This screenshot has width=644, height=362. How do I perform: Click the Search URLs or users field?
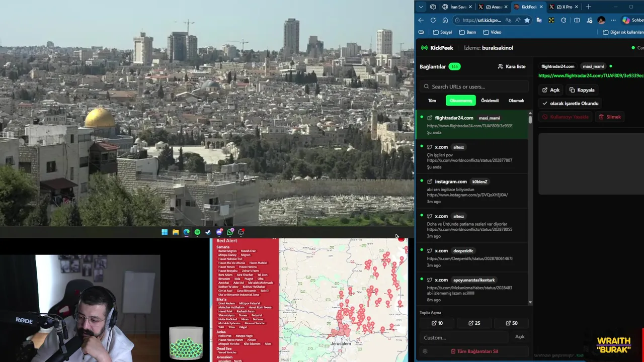474,86
